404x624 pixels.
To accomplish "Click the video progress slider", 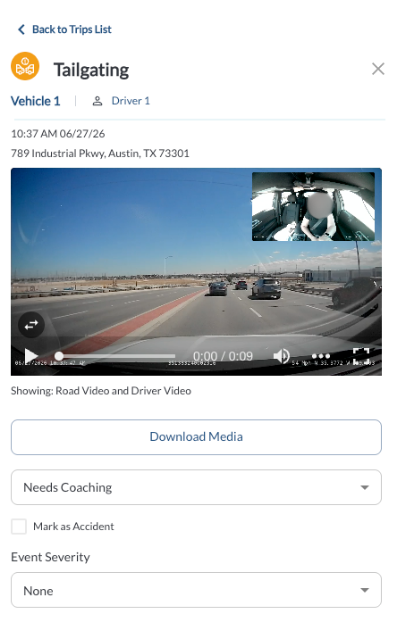I will coord(117,356).
